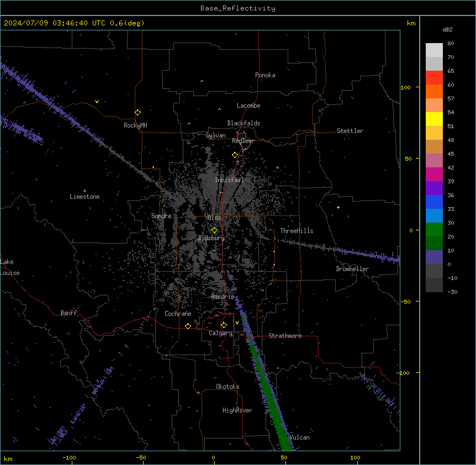Viewport: 476px width, 465px height.
Task: Click the yellow diamond marker over Calgary
Action: (x=224, y=325)
